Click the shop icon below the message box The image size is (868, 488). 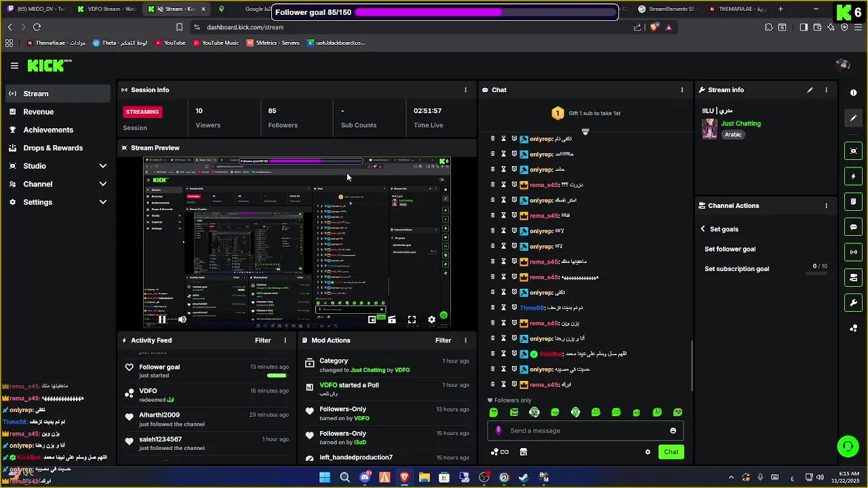tap(524, 452)
